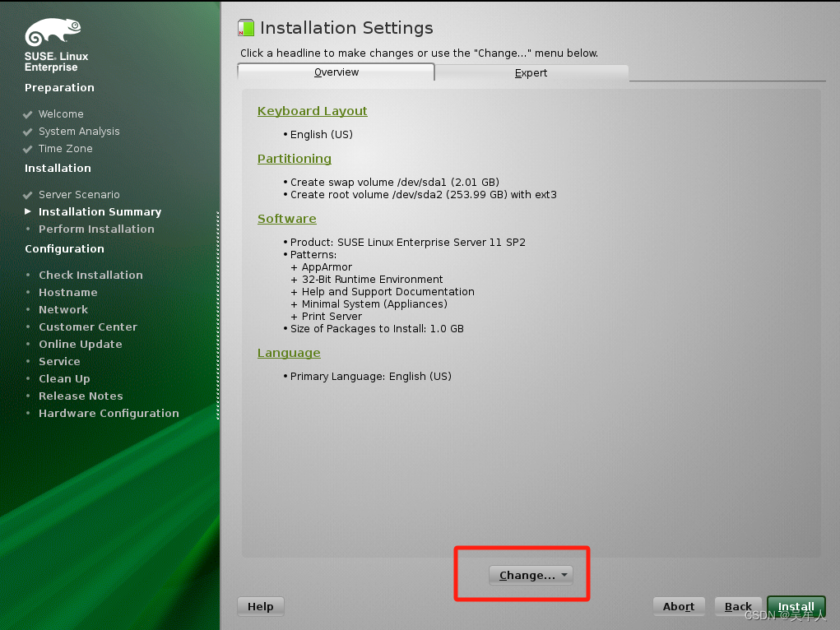Click the arrow marker beside Installation Summary
Viewport: 840px width, 630px height.
28,211
